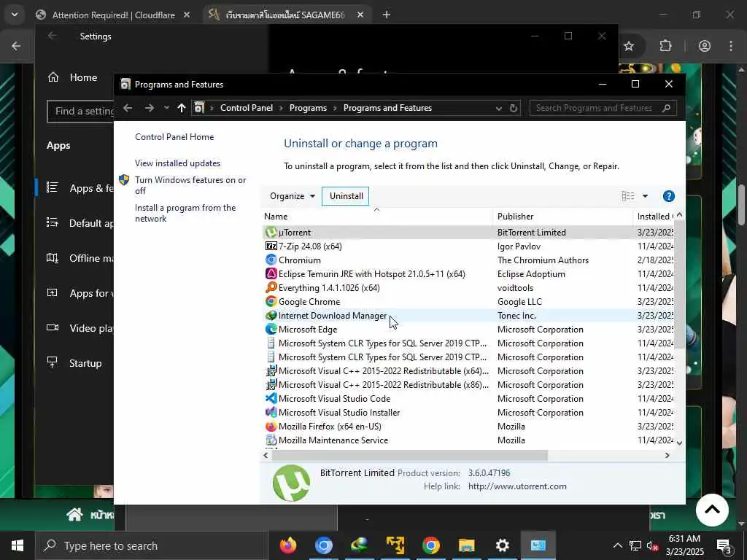
Task: Click the taskbar Type here to search box
Action: [x=150, y=545]
